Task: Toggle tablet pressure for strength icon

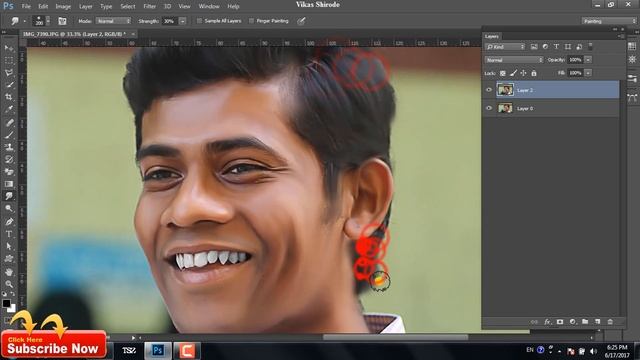Action: click(301, 21)
